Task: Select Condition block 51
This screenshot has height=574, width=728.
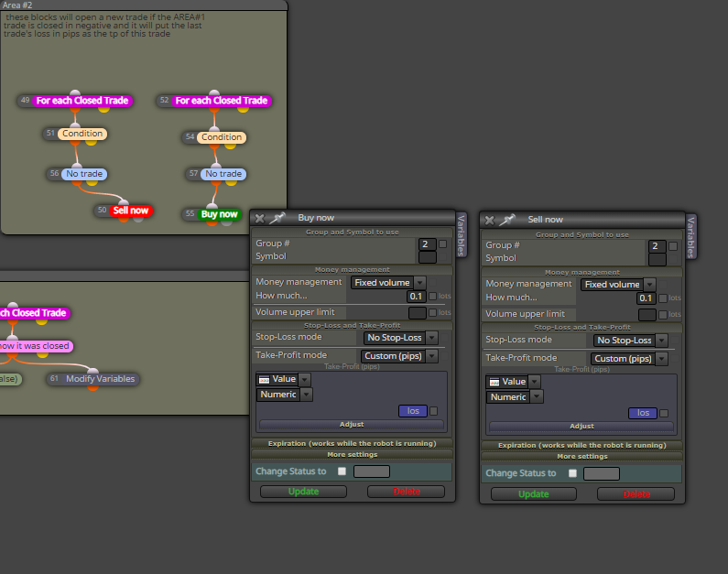Action: coord(76,134)
